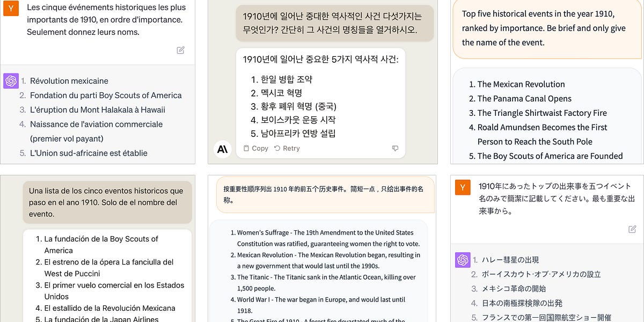The height and width of the screenshot is (322, 644).
Task: Click 'El estallido de la Revolución Mexicana'
Action: point(110,309)
